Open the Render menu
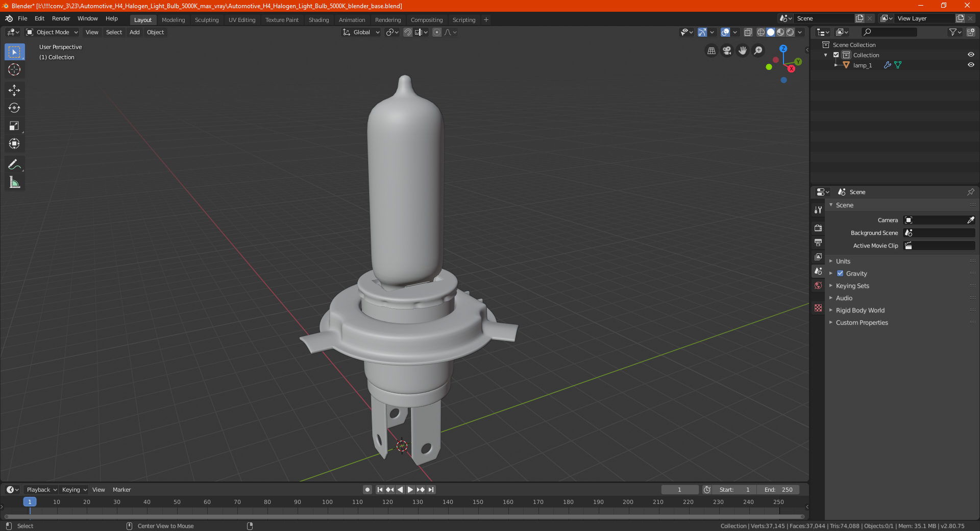The image size is (980, 531). (61, 18)
